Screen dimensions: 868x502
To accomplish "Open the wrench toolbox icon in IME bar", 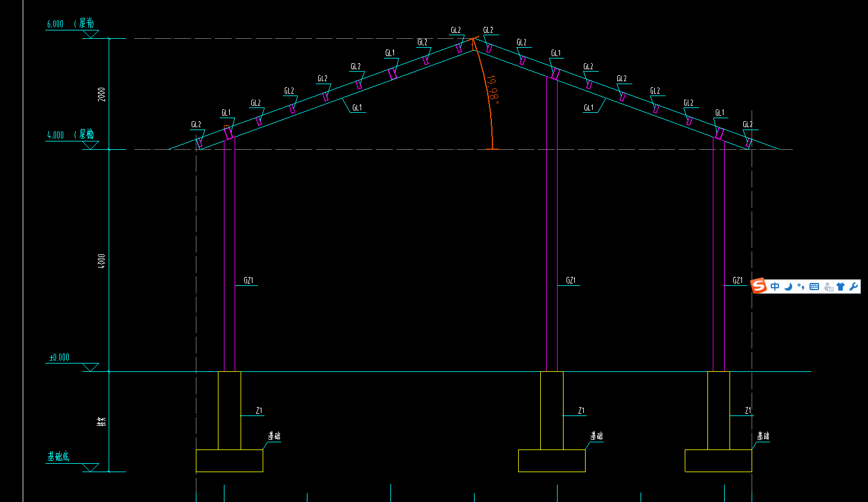I will click(x=854, y=287).
